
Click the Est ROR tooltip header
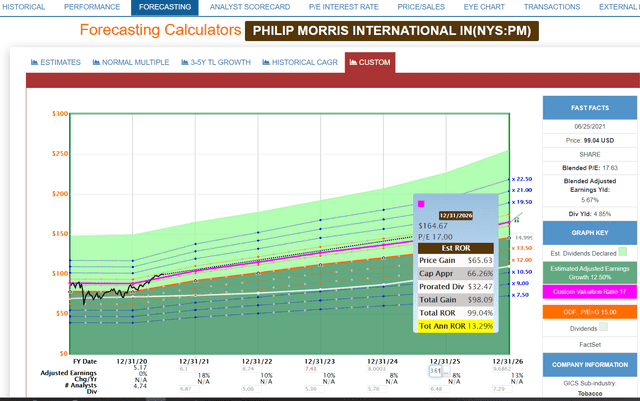click(456, 248)
